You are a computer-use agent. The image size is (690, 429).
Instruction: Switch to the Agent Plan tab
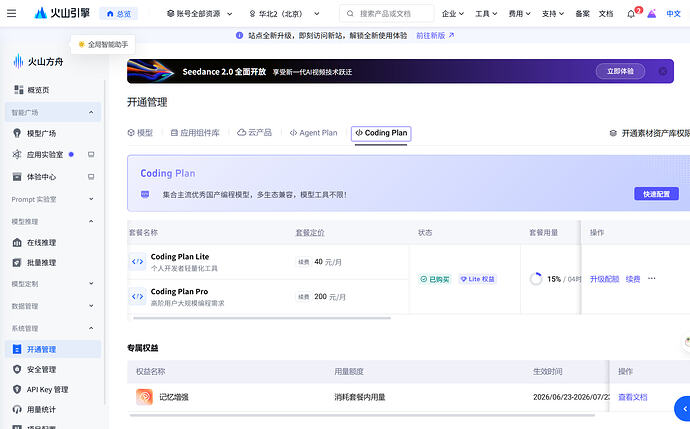tap(313, 133)
